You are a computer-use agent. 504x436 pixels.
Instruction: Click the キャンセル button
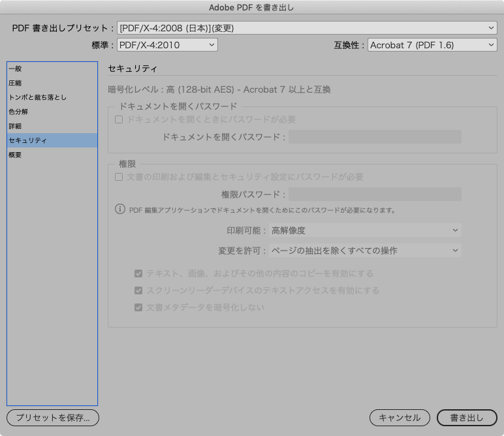400,418
